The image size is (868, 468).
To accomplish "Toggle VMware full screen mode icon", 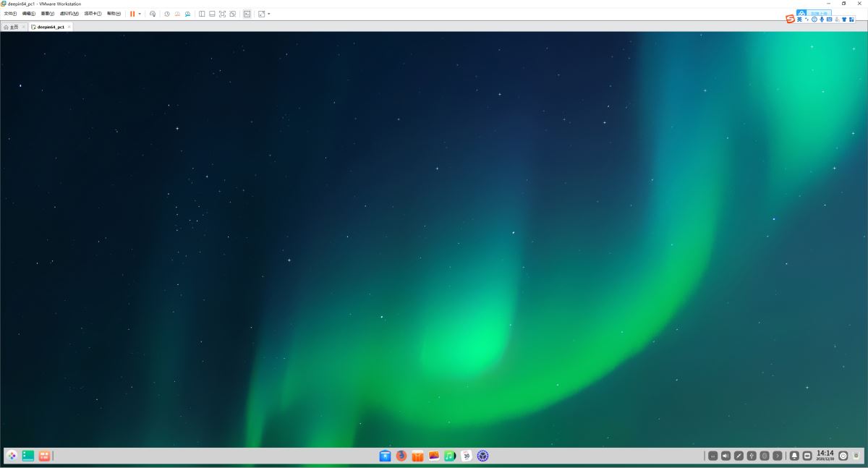I will (222, 14).
